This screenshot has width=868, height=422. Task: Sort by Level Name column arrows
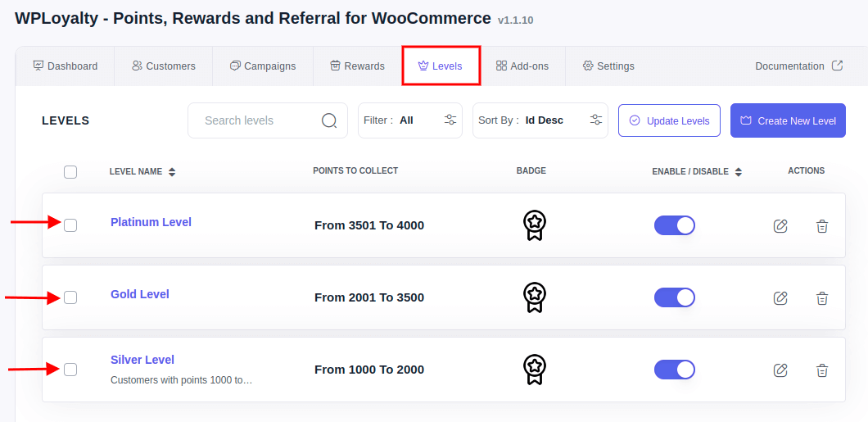point(172,172)
